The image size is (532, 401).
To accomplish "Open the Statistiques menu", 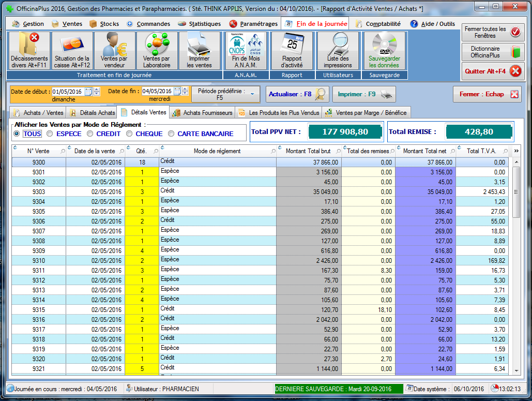I will (199, 24).
